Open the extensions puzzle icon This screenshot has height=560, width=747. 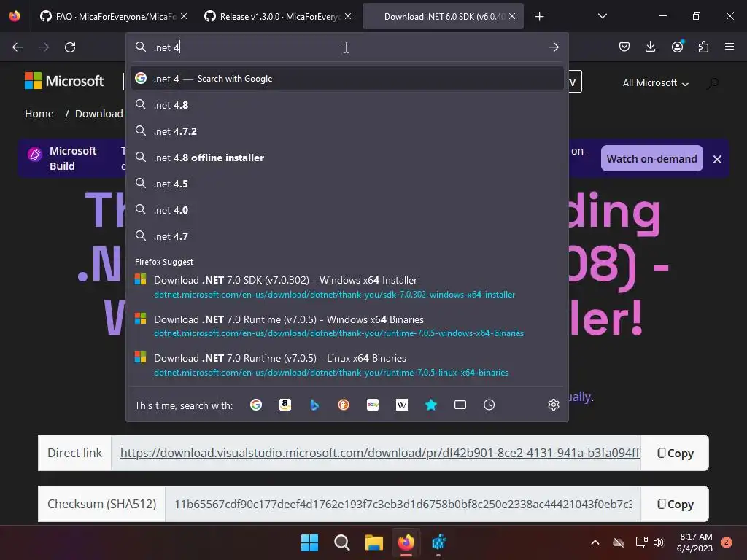(703, 47)
